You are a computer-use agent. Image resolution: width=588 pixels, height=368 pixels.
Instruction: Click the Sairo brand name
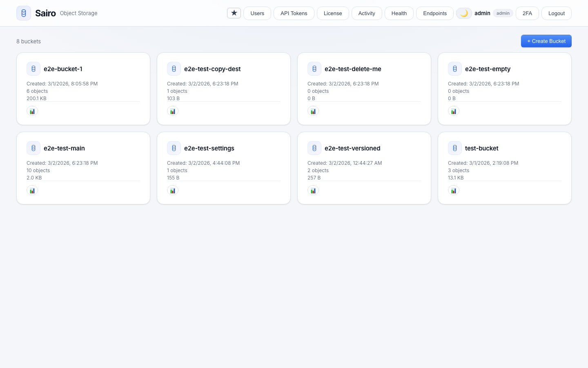45,13
